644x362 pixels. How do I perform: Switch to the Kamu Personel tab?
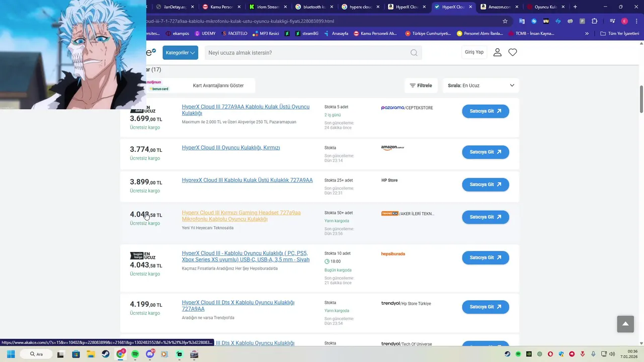[221, 7]
